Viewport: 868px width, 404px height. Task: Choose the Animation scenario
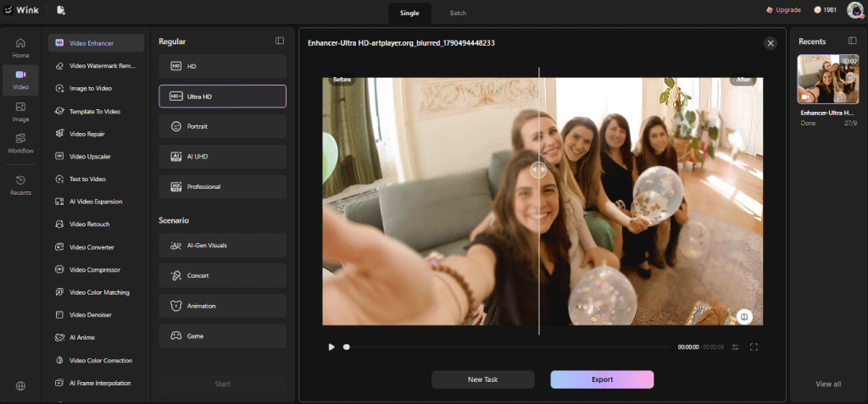223,306
